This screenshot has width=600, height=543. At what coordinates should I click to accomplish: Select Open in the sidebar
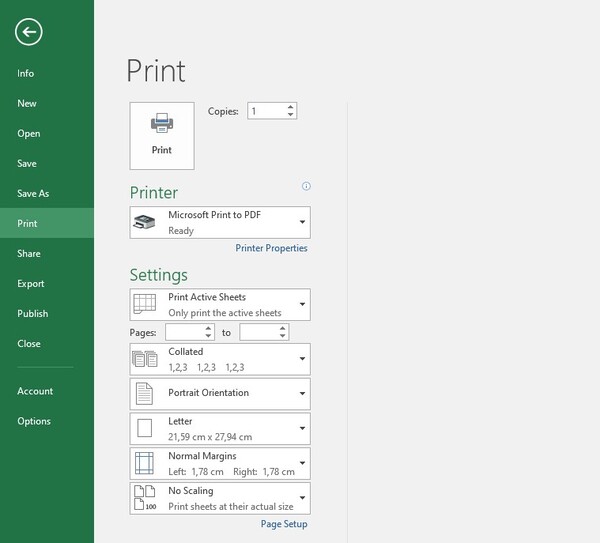coord(47,133)
